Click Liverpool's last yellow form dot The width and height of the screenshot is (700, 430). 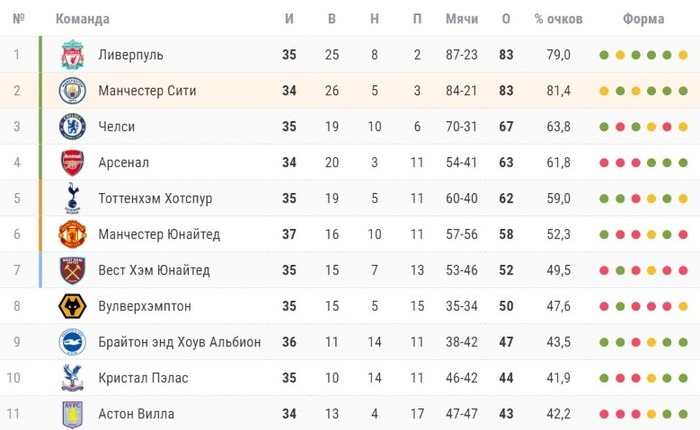pos(683,55)
